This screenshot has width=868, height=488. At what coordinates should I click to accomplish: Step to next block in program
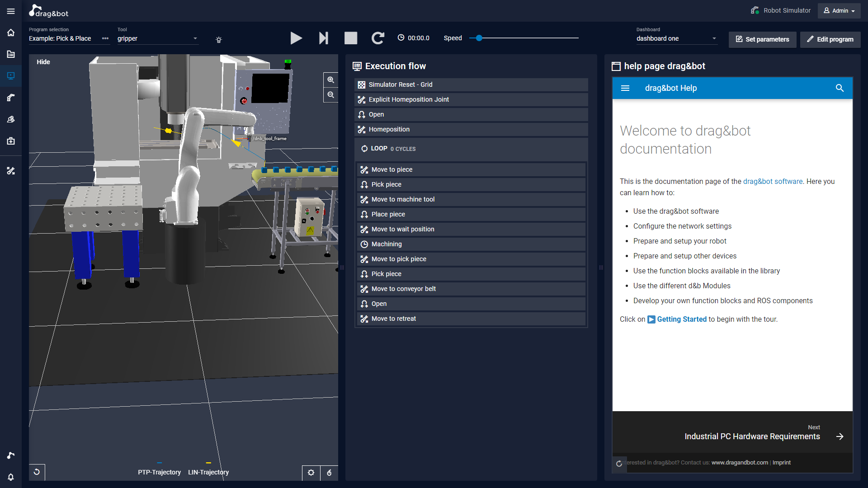324,38
